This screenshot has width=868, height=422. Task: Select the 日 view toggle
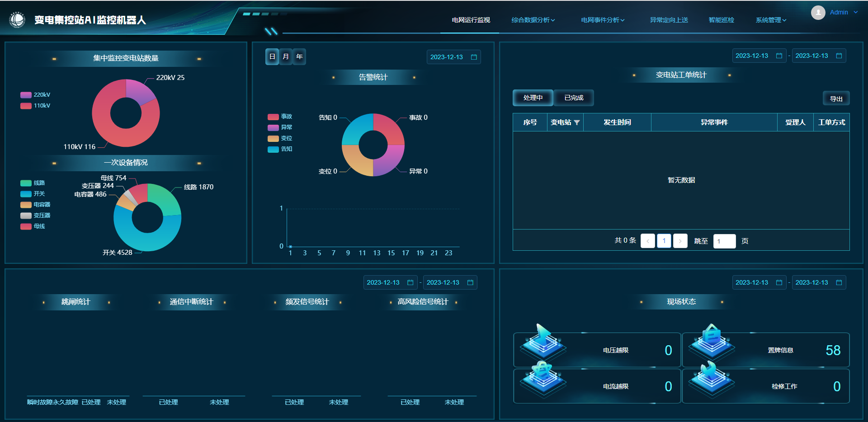coord(272,56)
